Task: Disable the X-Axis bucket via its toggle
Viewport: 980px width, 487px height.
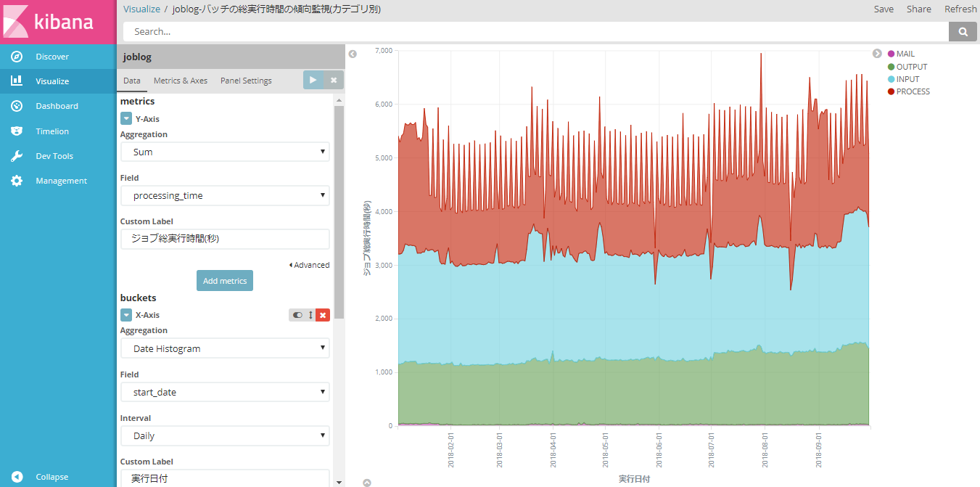Action: [297, 315]
